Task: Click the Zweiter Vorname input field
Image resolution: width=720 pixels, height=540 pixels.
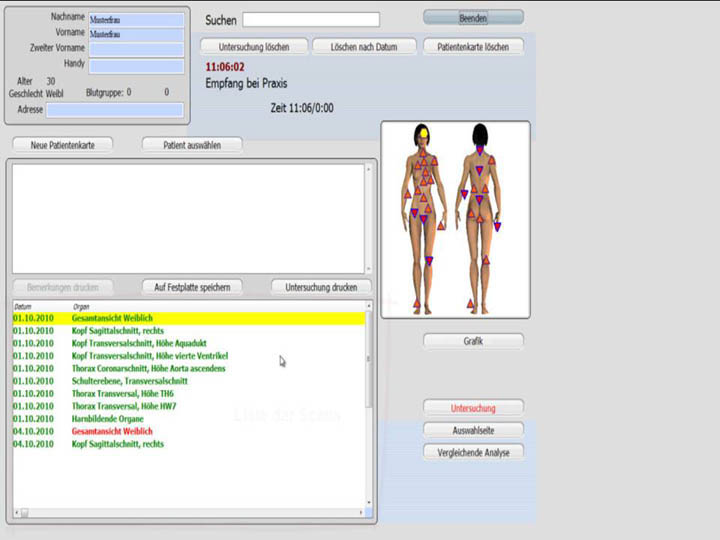Action: coord(136,49)
